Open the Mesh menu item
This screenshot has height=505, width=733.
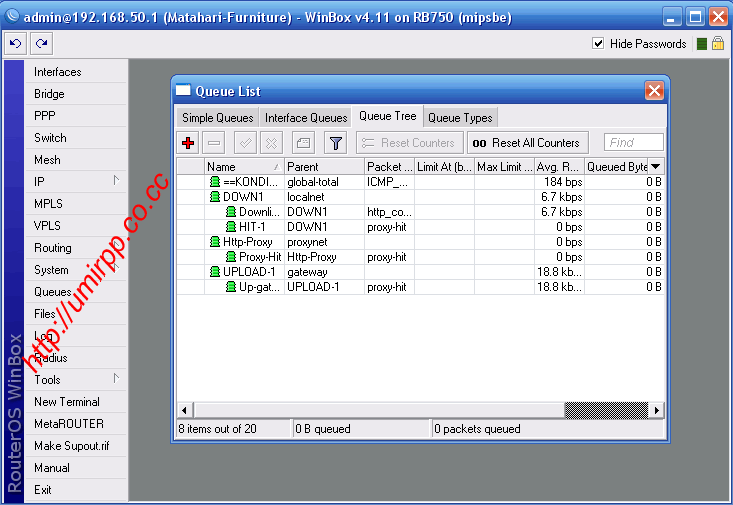pyautogui.click(x=76, y=160)
